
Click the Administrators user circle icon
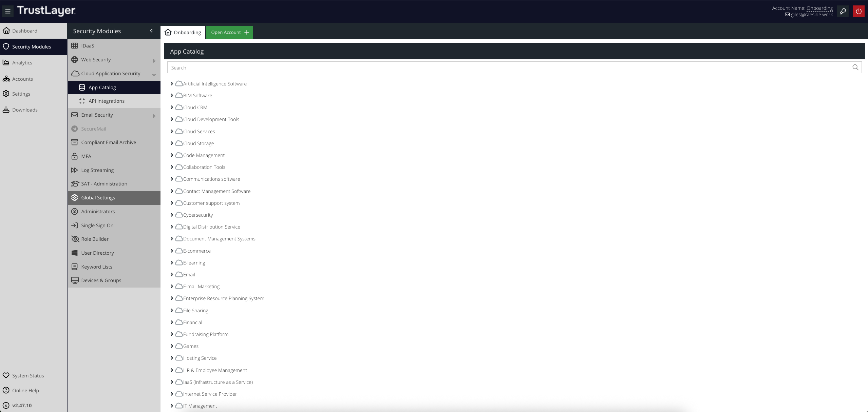point(75,211)
